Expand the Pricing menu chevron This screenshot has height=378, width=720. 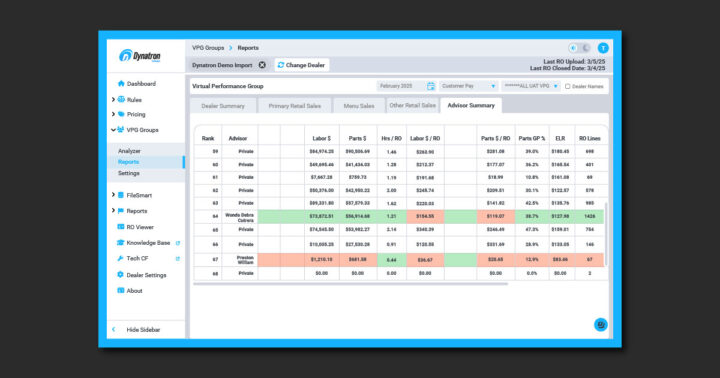113,114
